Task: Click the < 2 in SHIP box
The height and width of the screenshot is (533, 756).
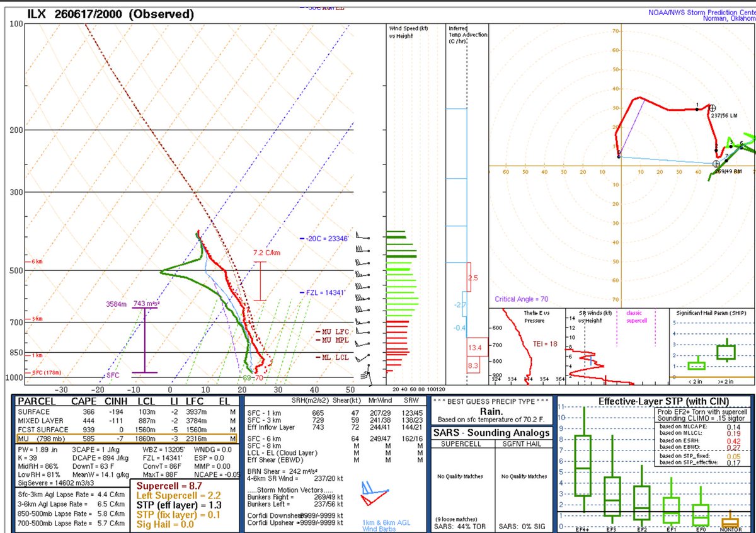Action: coord(697,365)
